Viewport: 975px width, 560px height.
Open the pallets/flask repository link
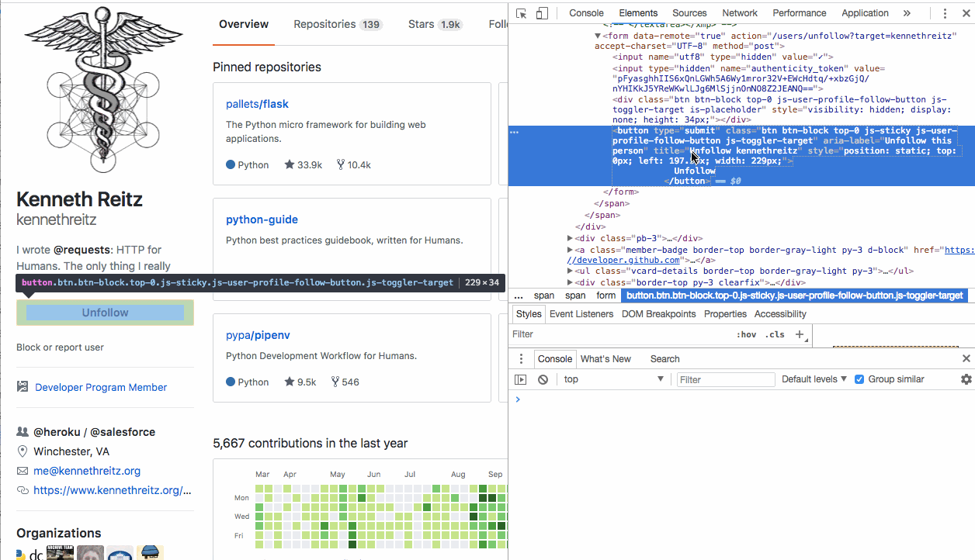point(257,104)
